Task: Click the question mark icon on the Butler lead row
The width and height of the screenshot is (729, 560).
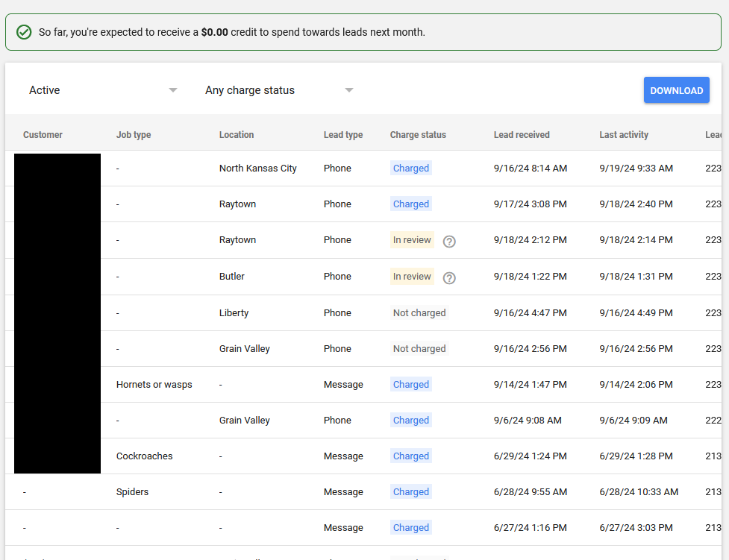Action: (x=449, y=277)
